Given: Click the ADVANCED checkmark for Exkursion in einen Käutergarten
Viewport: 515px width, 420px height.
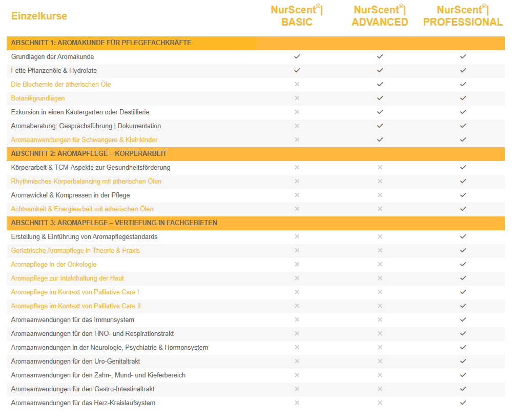Looking at the screenshot, I should pos(380,112).
